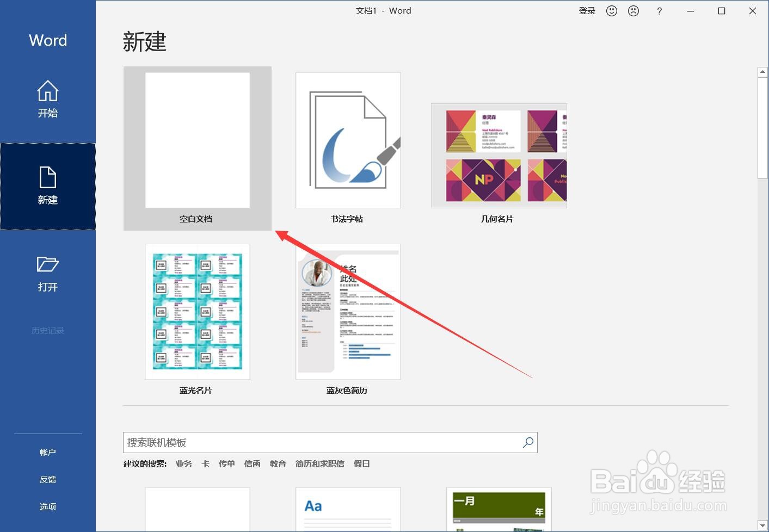
Task: Click suggested search 卡
Action: [205, 464]
